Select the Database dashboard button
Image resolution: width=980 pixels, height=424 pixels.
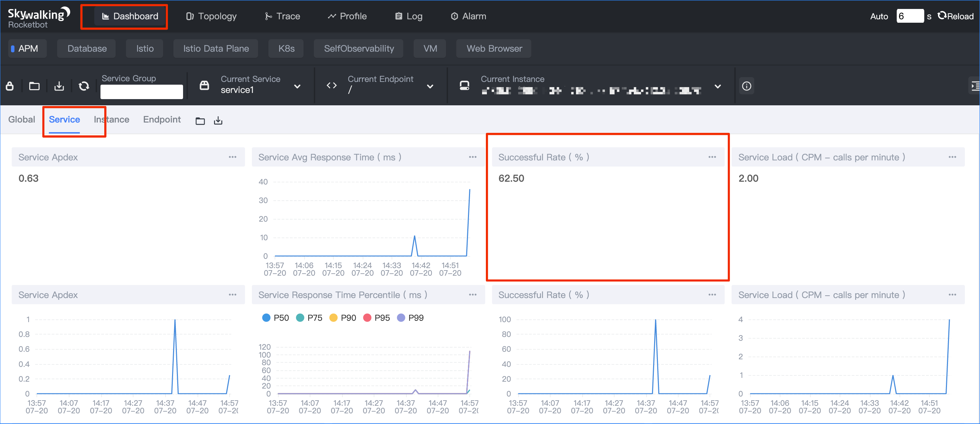[87, 48]
